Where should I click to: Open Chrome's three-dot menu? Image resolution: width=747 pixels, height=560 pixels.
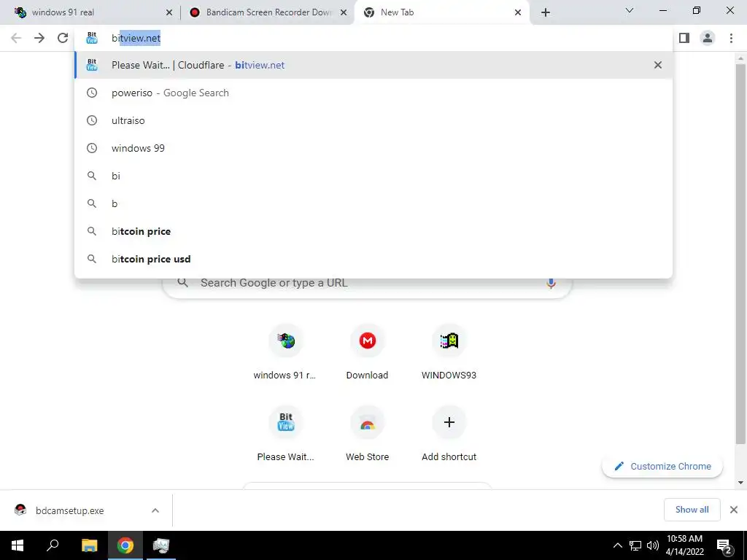(x=731, y=38)
